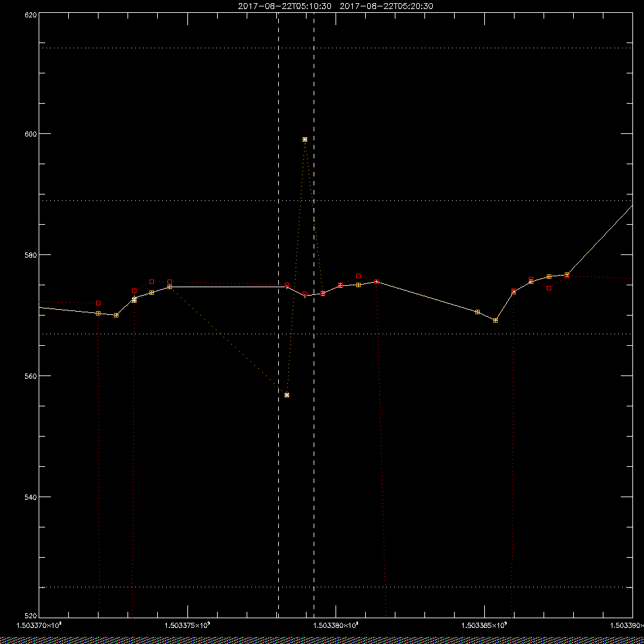
Task: Click the x-axis label 1.503370×10⁹
Action: pos(39,625)
